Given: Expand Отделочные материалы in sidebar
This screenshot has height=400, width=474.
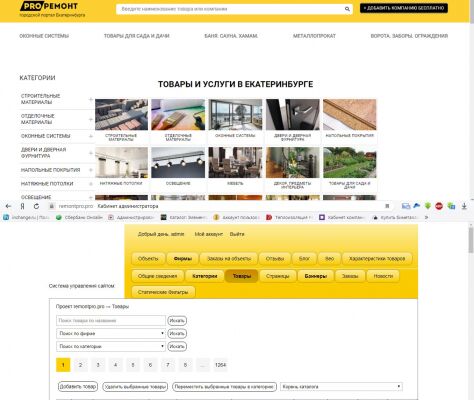Looking at the screenshot, I should click(x=91, y=119).
